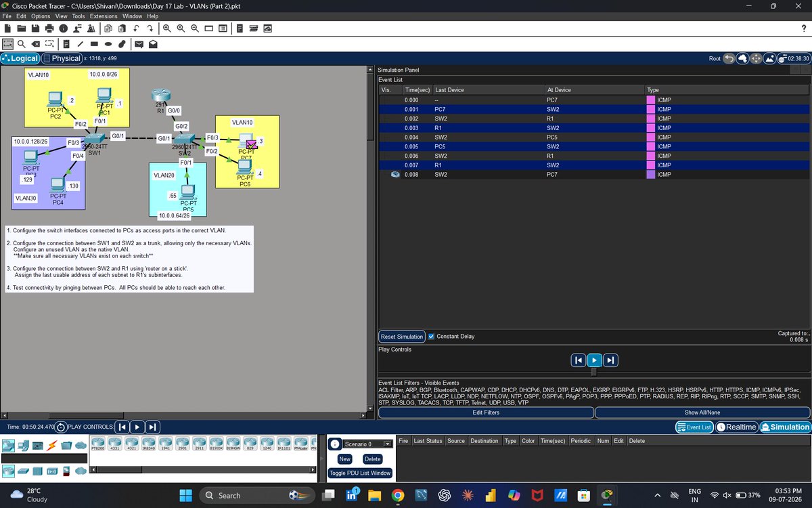The height and width of the screenshot is (508, 812).
Task: Select the Connections lightning bolt category
Action: [x=51, y=445]
